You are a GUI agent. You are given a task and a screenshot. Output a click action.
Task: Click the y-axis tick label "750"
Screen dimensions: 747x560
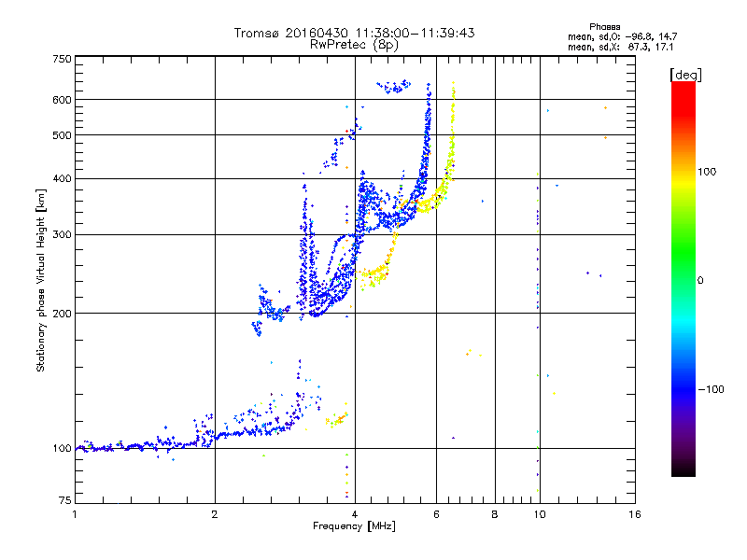(x=62, y=59)
